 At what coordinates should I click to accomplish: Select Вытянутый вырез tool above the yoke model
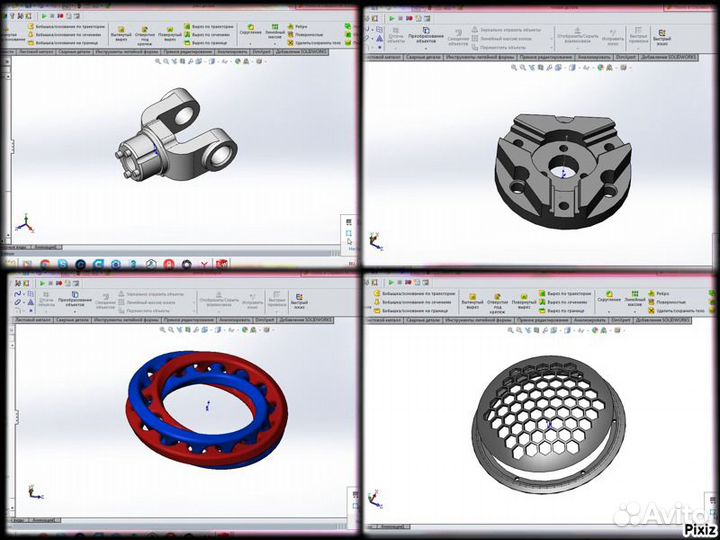point(122,31)
